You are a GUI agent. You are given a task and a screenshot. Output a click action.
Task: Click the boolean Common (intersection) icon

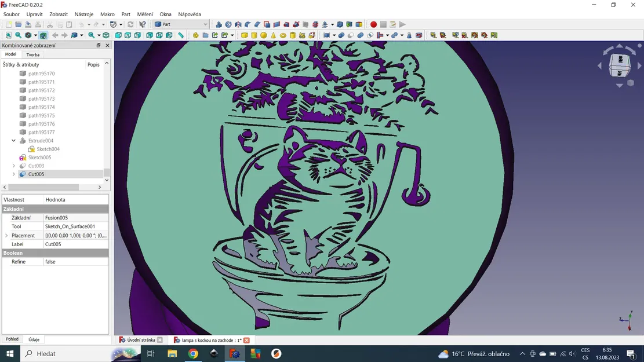[370, 35]
